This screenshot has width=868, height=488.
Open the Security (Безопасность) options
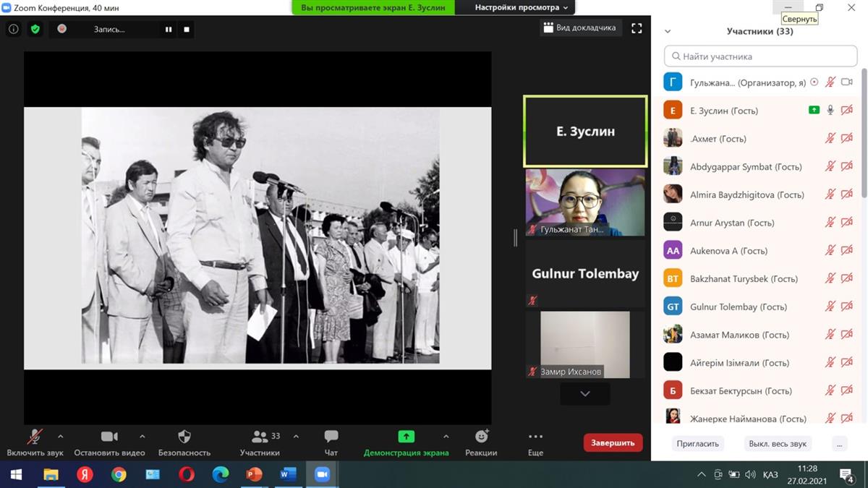(x=184, y=442)
